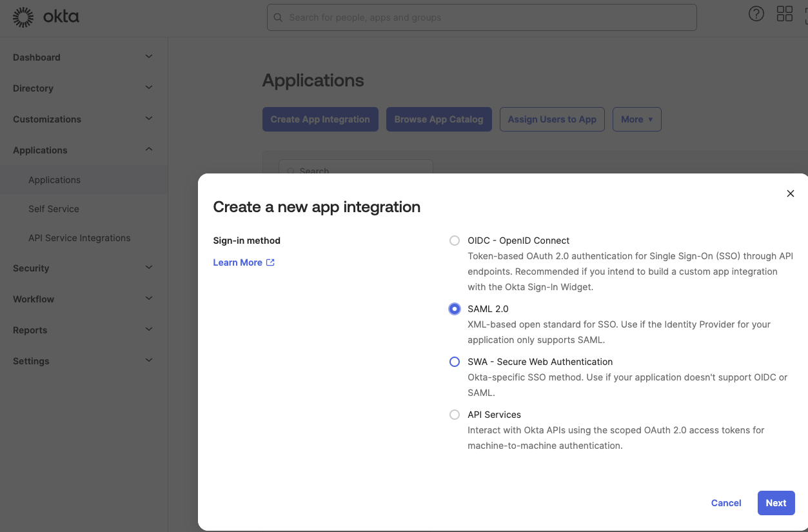Click Dashboard label in sidebar
This screenshot has height=532, width=808.
point(37,57)
